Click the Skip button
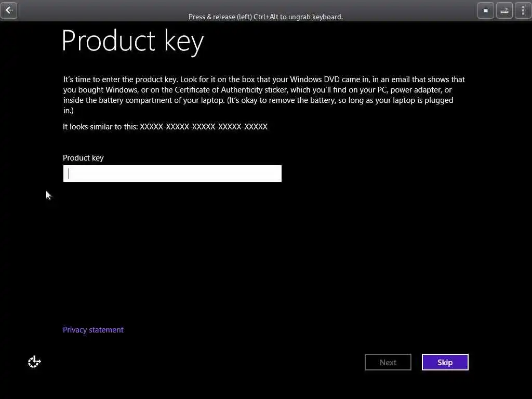Screen dimensions: 532x399 point(445,362)
